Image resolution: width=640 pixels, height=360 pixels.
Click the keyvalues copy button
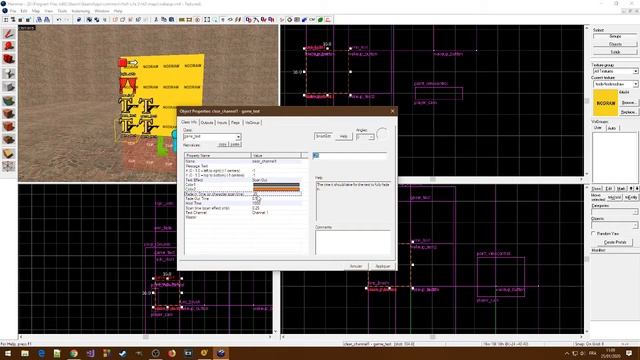point(222,144)
